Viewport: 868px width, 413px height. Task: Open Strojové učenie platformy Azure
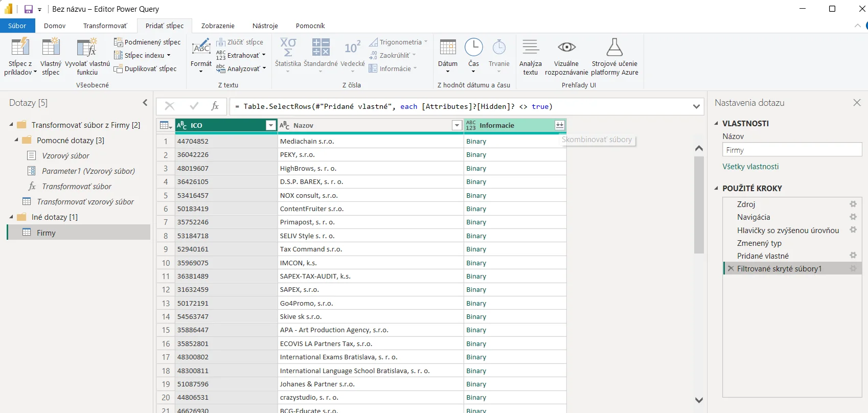pos(614,56)
